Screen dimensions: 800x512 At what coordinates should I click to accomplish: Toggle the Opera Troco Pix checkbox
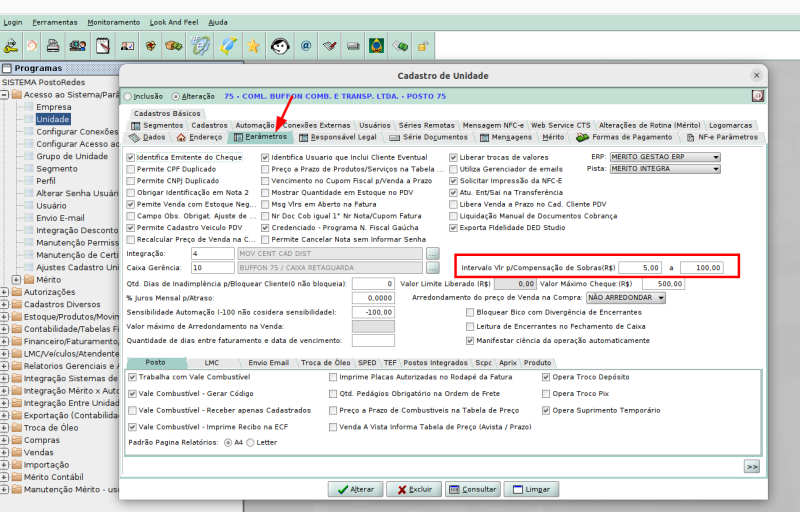546,394
